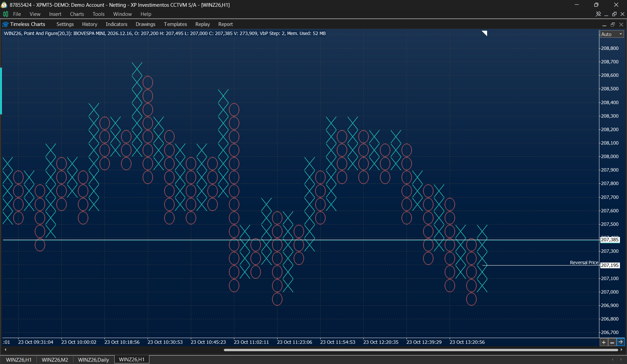Open the Auto scale dropdown

[x=612, y=34]
